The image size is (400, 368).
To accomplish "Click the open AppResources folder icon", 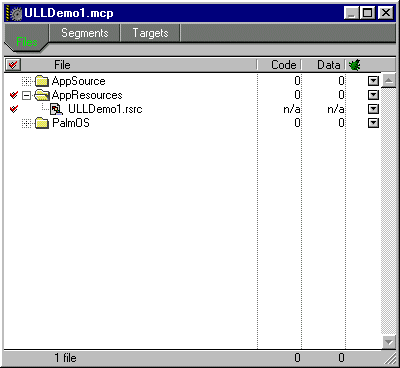I will [42, 95].
